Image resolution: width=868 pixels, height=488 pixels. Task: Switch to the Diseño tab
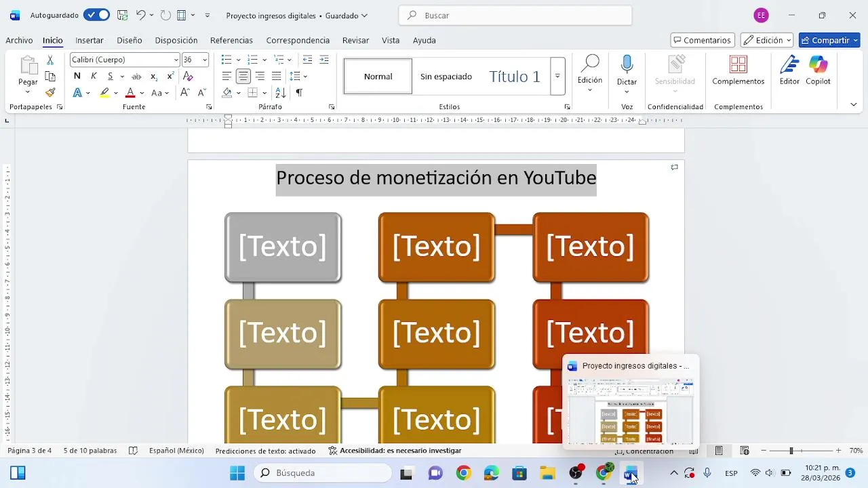pos(130,40)
